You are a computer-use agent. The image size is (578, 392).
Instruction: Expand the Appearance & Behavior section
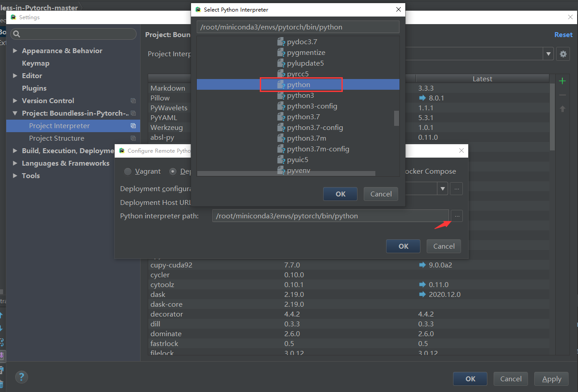[x=15, y=50]
